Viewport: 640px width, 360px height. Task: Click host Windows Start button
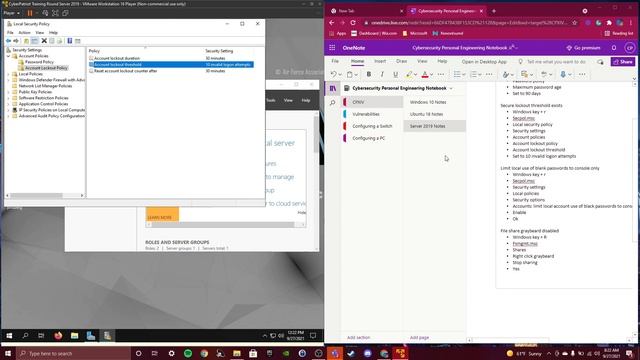click(x=8, y=353)
